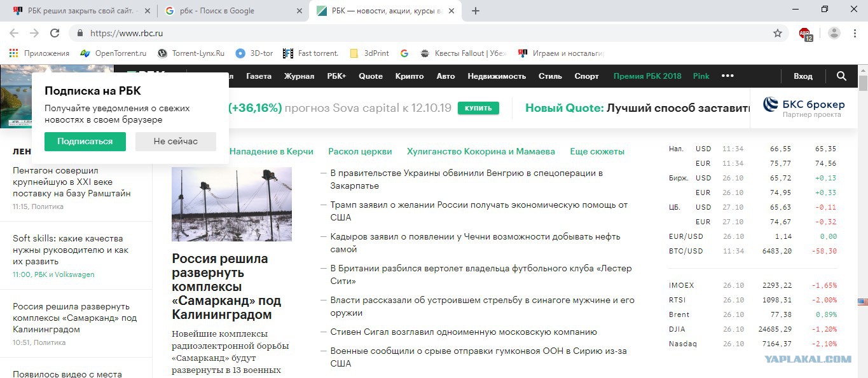Image resolution: width=868 pixels, height=378 pixels.
Task: Open the Крипто section
Action: click(x=410, y=76)
